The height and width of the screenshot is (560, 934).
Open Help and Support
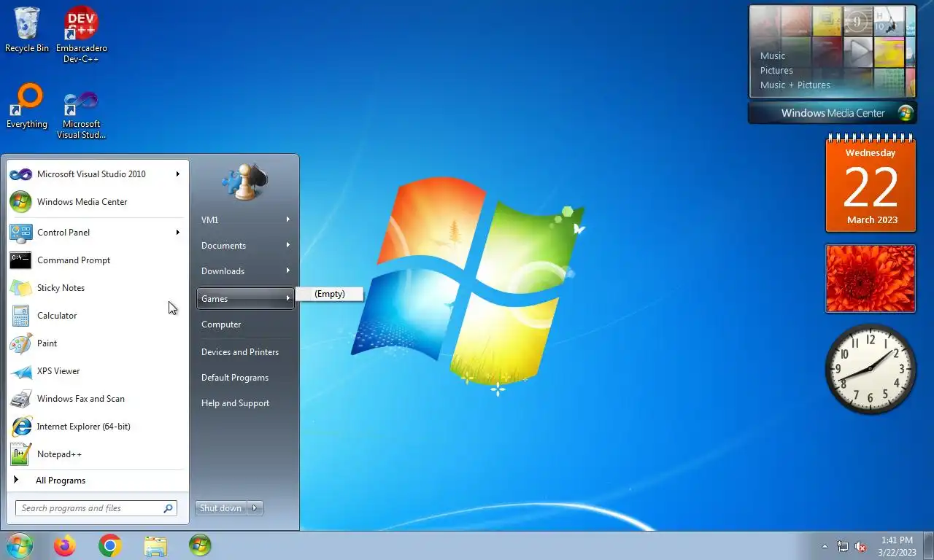[245, 403]
